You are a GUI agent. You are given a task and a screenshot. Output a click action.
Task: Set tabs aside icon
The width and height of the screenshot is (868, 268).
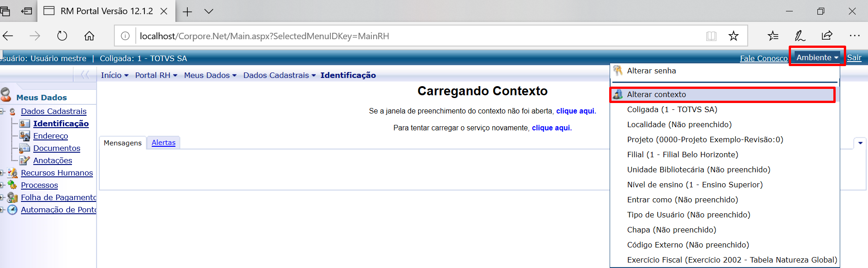tap(27, 11)
